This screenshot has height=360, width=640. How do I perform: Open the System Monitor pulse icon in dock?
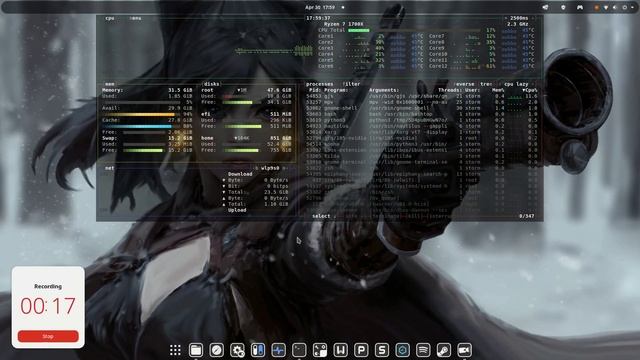[x=278, y=350]
